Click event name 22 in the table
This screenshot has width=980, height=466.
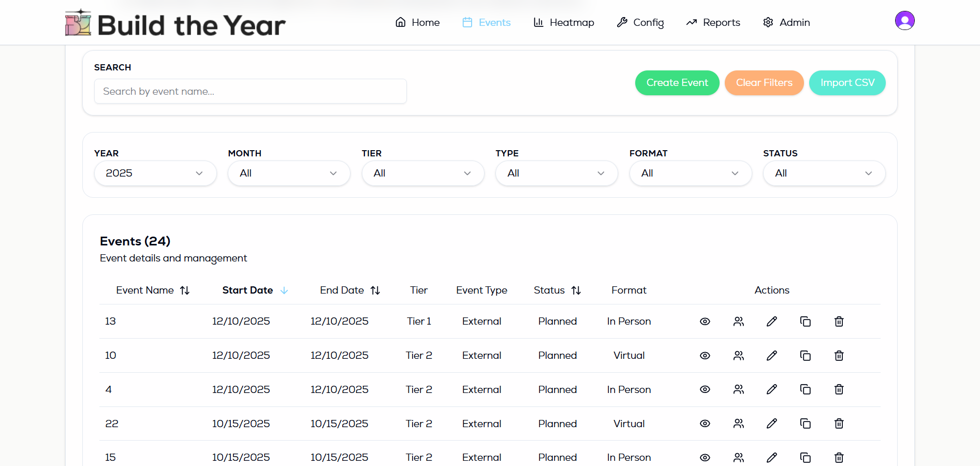pyautogui.click(x=112, y=424)
